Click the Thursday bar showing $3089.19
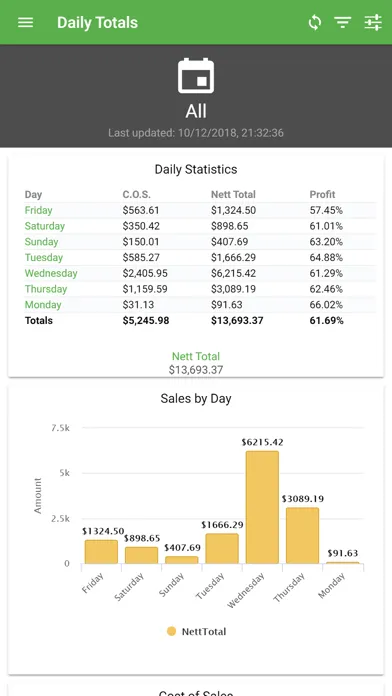 (x=302, y=536)
